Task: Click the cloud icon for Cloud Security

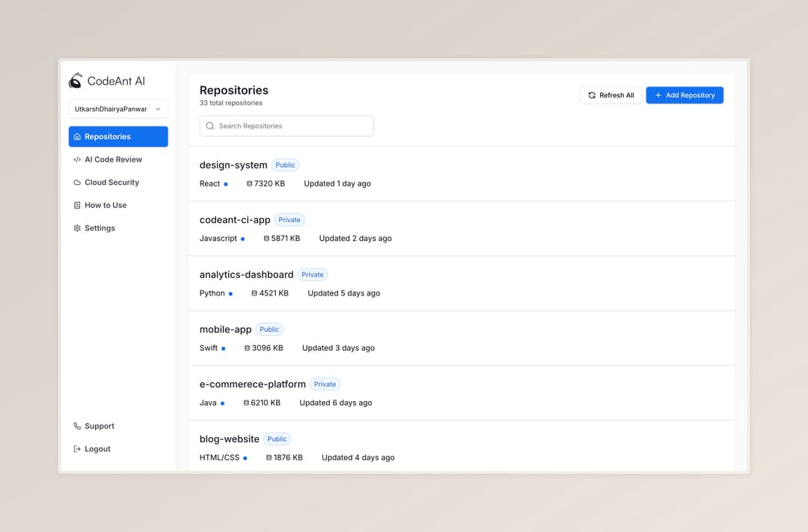Action: tap(77, 183)
